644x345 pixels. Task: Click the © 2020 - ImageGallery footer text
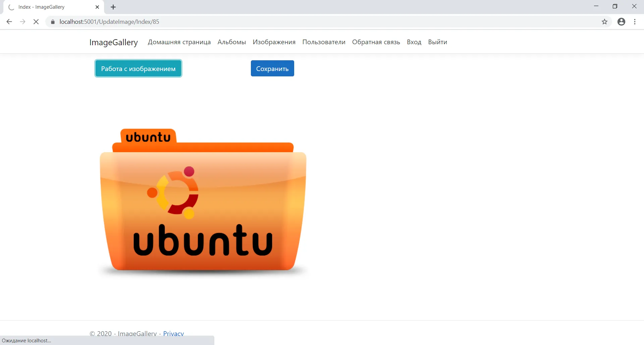(123, 334)
